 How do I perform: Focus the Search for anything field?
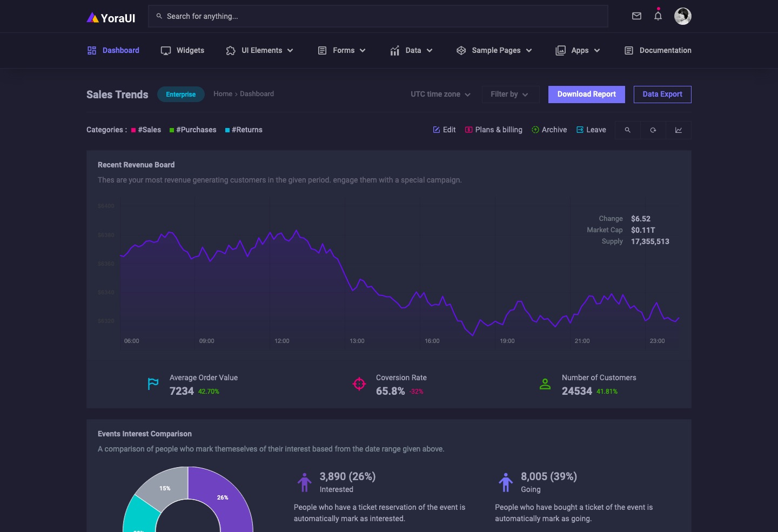pos(378,16)
